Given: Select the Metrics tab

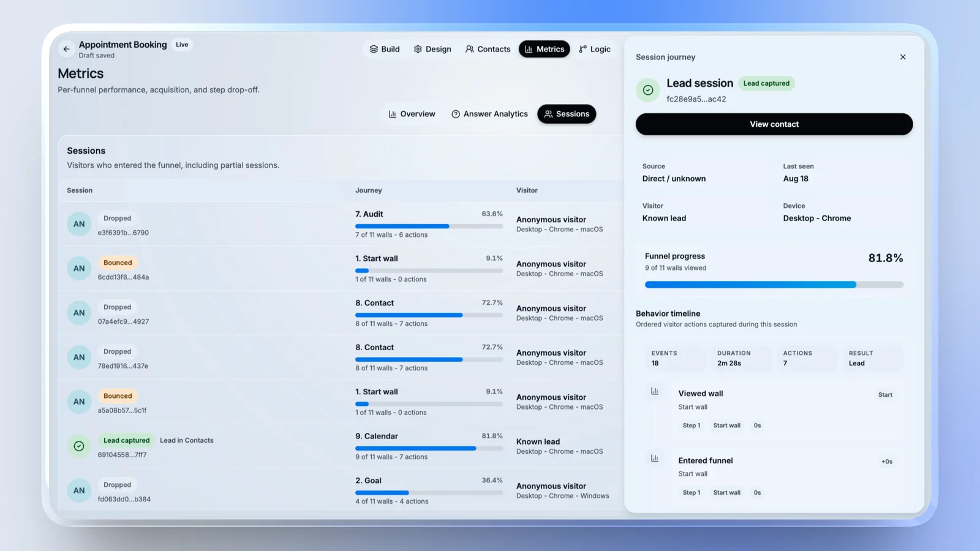Looking at the screenshot, I should coord(545,49).
